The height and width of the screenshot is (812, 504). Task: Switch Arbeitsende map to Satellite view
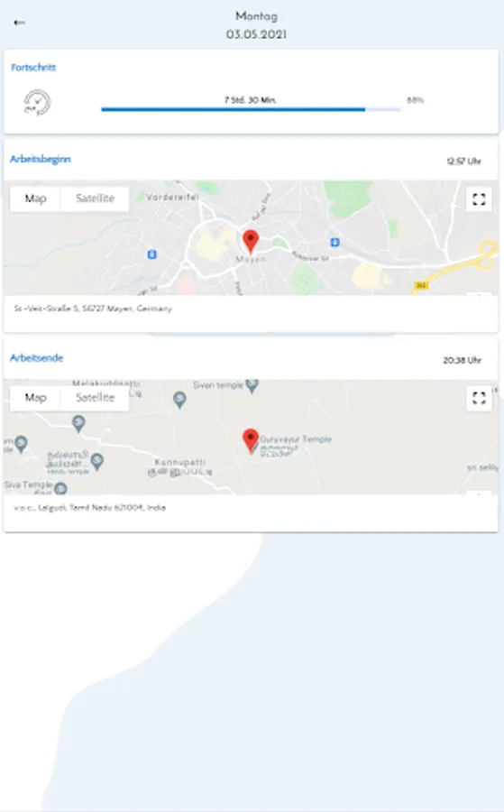click(x=95, y=398)
